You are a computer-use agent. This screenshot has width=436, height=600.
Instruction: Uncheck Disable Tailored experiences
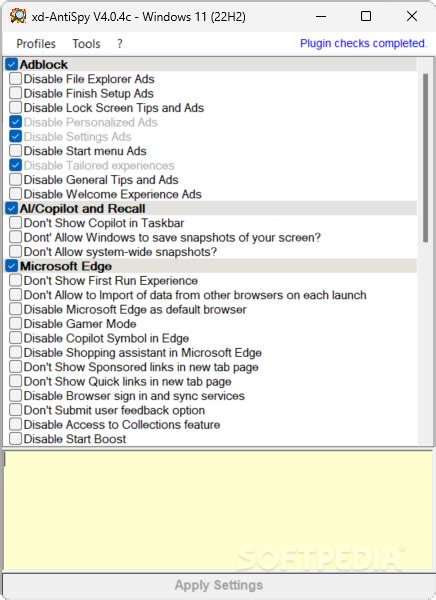pos(15,165)
